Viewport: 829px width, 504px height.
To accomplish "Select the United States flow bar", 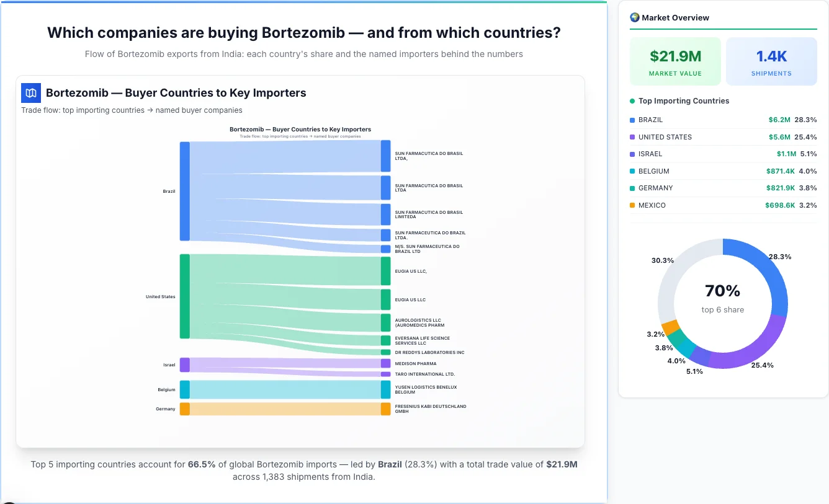I will (x=183, y=297).
